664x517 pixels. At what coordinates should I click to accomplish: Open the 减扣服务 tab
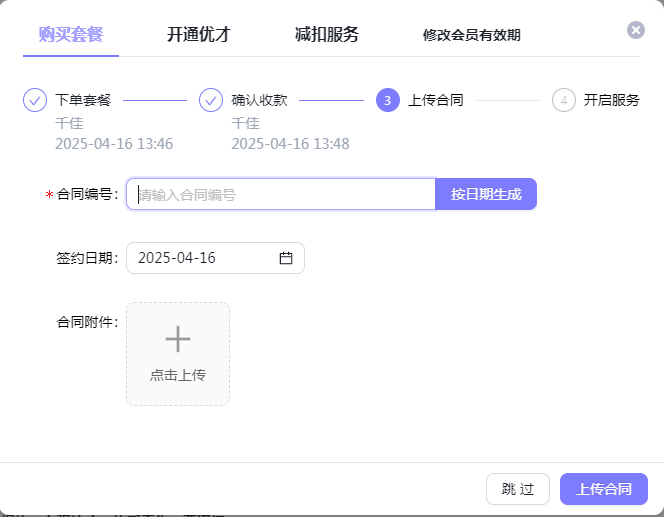click(x=326, y=35)
